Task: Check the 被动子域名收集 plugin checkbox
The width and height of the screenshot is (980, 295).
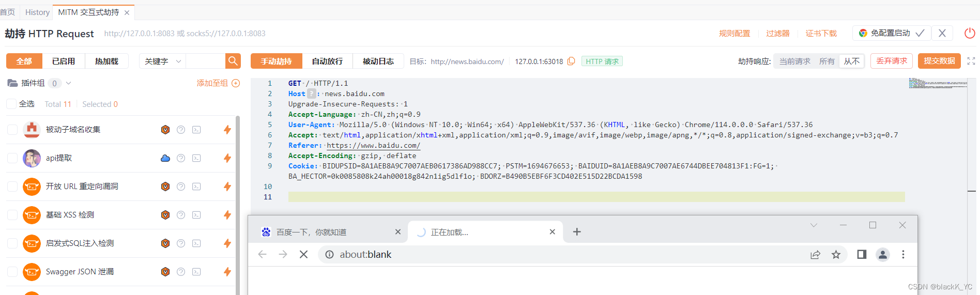Action: [x=12, y=130]
